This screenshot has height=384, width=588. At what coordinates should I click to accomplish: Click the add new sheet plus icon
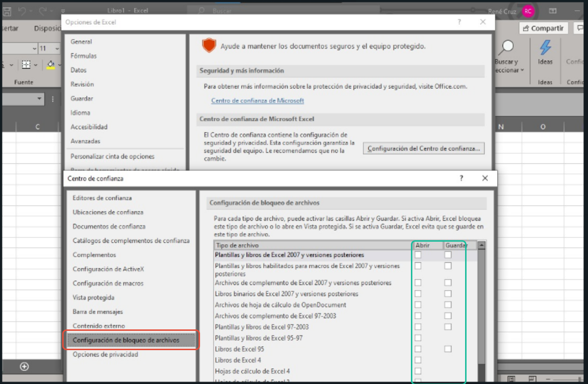[x=24, y=367]
